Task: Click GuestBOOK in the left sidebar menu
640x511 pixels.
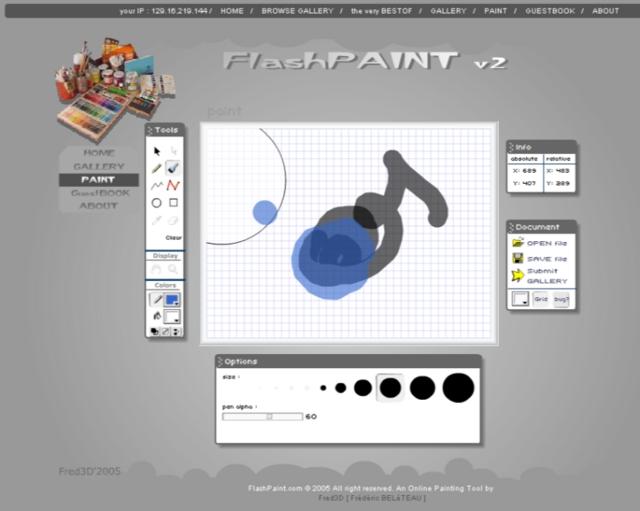Action: pyautogui.click(x=100, y=193)
